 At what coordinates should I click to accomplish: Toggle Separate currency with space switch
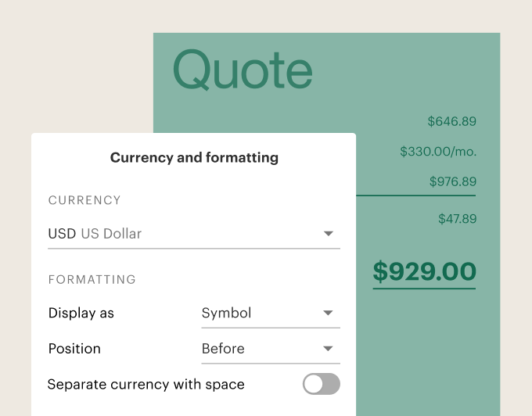click(x=321, y=384)
